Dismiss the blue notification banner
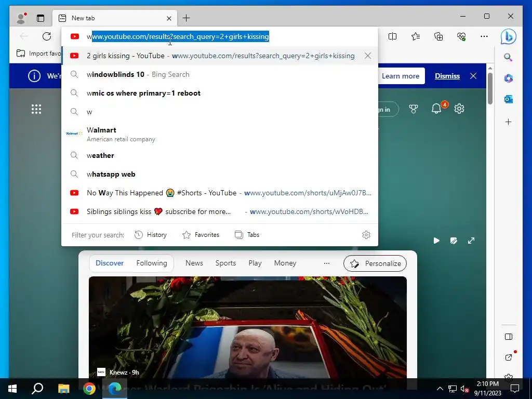 [447, 76]
